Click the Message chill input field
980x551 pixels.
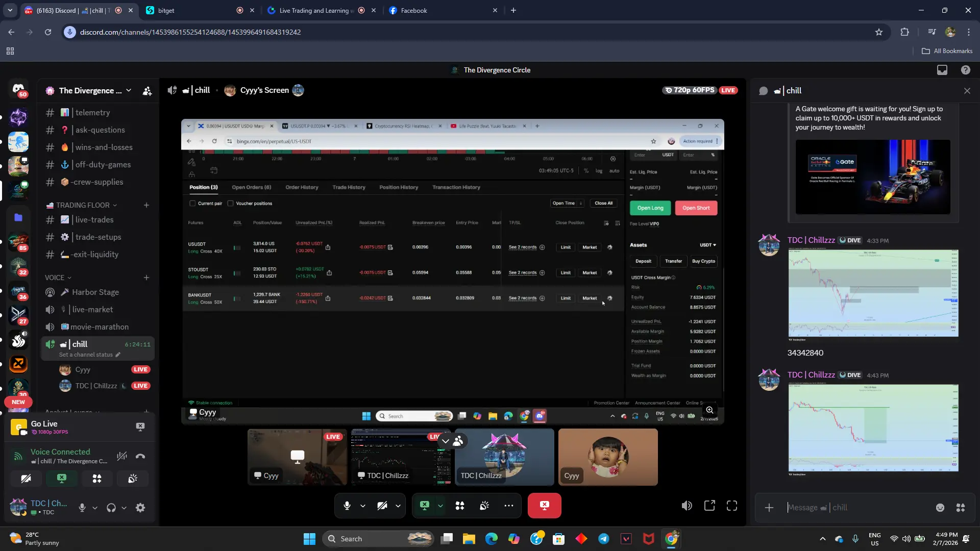857,508
